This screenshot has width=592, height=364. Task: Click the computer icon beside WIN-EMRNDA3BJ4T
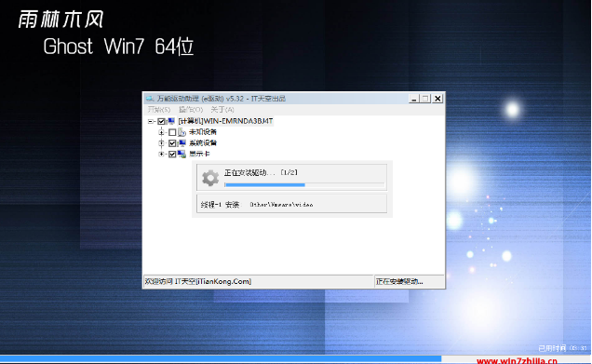point(171,121)
